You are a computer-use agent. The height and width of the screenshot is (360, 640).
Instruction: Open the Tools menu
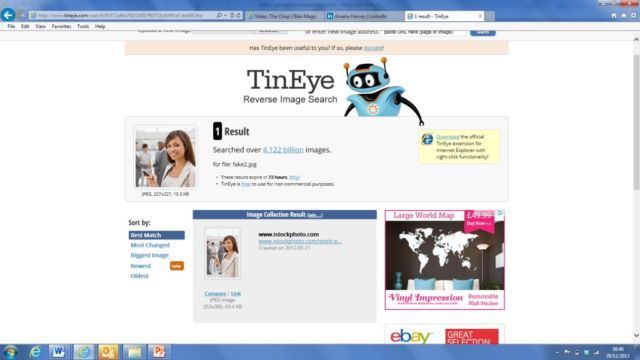tap(83, 26)
